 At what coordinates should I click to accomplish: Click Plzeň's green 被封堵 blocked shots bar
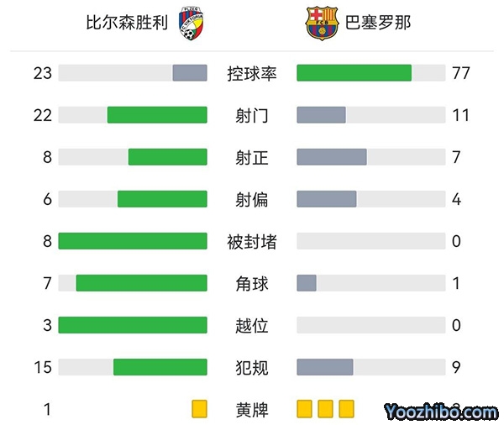(133, 241)
